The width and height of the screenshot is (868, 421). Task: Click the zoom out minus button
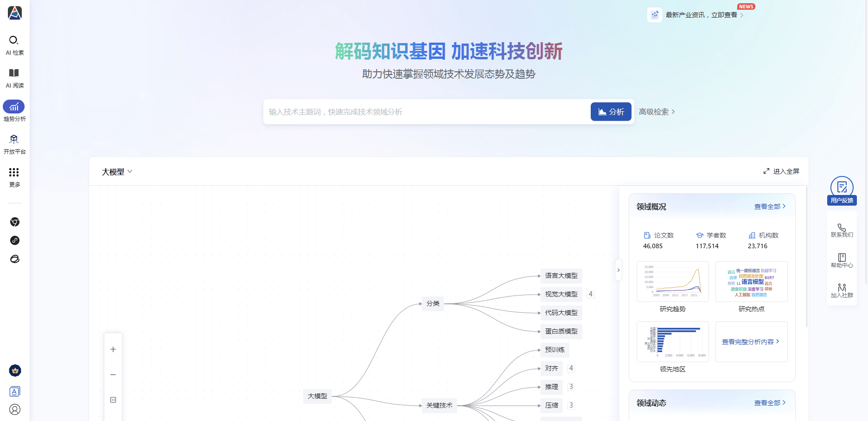pyautogui.click(x=113, y=374)
